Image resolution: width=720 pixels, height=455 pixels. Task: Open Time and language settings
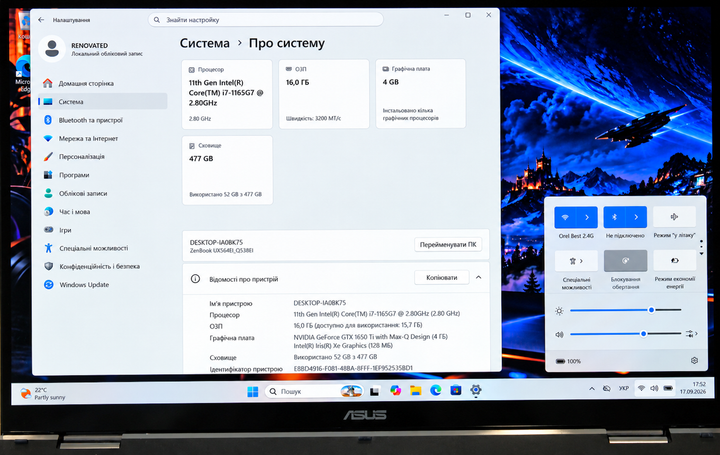[103, 212]
